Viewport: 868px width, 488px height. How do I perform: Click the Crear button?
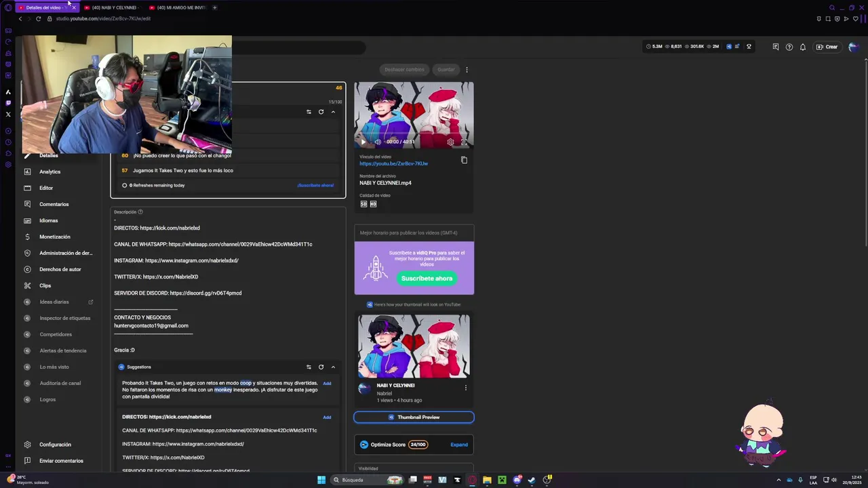(827, 47)
